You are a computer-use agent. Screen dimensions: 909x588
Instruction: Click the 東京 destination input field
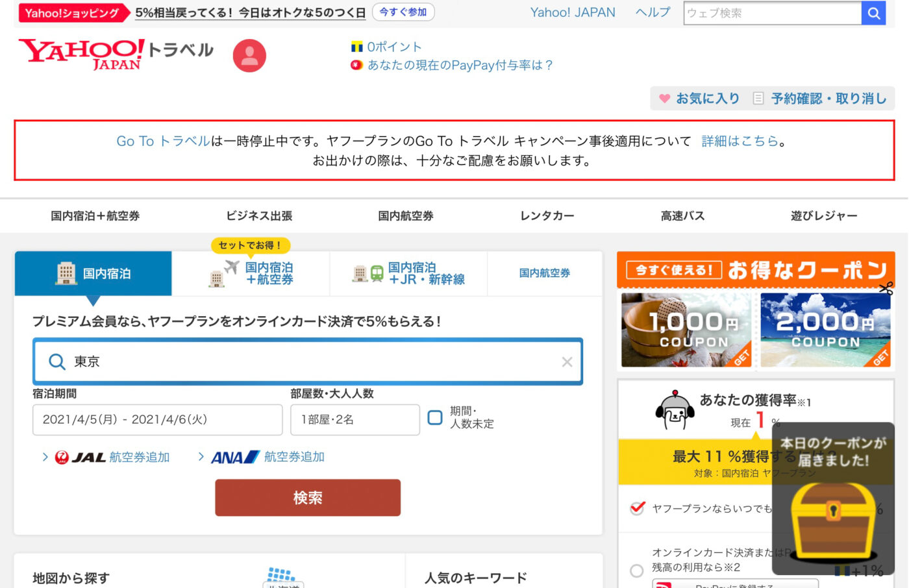click(x=308, y=361)
